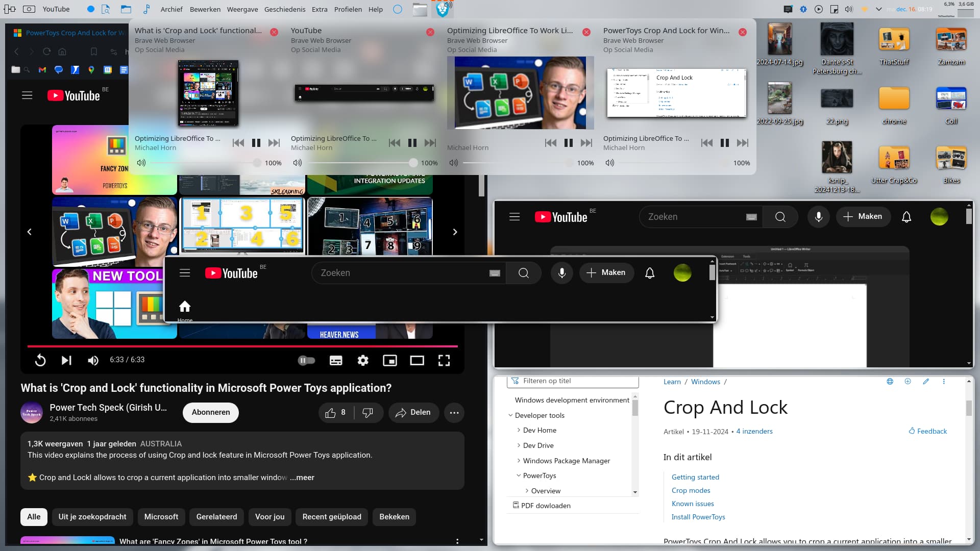Viewport: 980px width, 551px height.
Task: Close 'What is Crop and Lock' window preview
Action: click(274, 32)
